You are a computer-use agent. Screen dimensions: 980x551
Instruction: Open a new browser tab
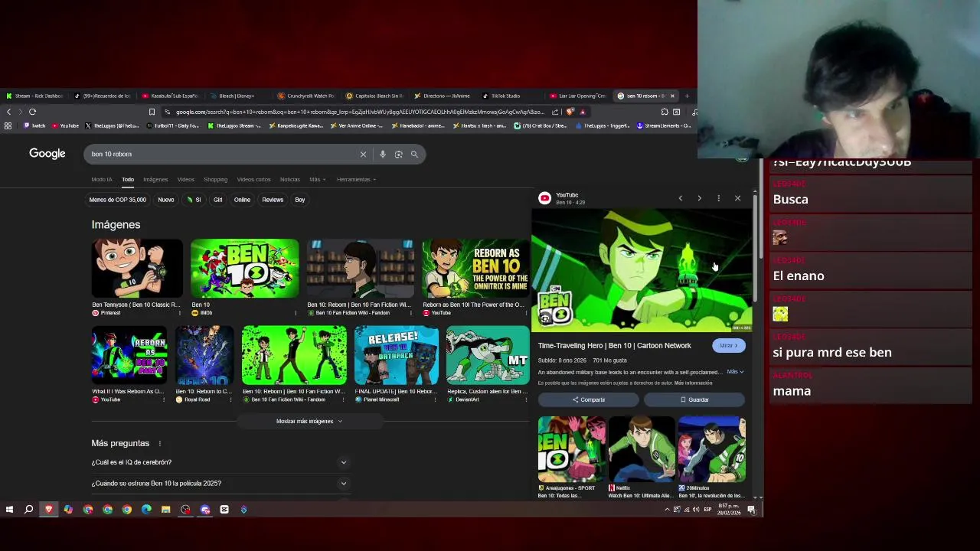[687, 96]
